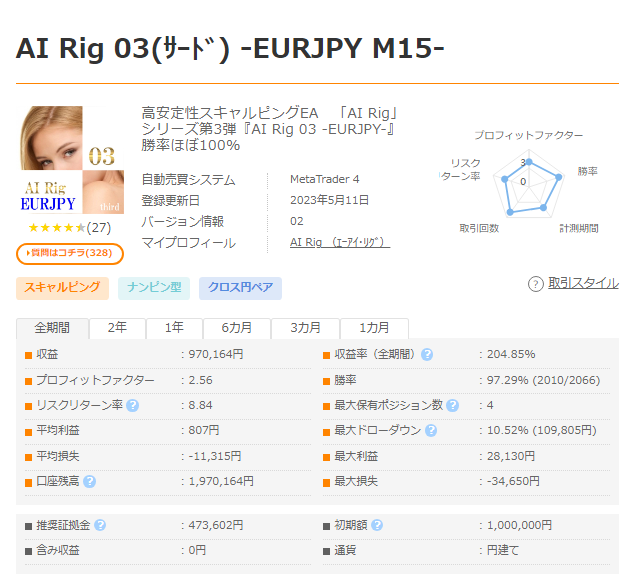
Task: Open the AI Rig (エーアイ・リグ) profile link
Action: coord(340,242)
